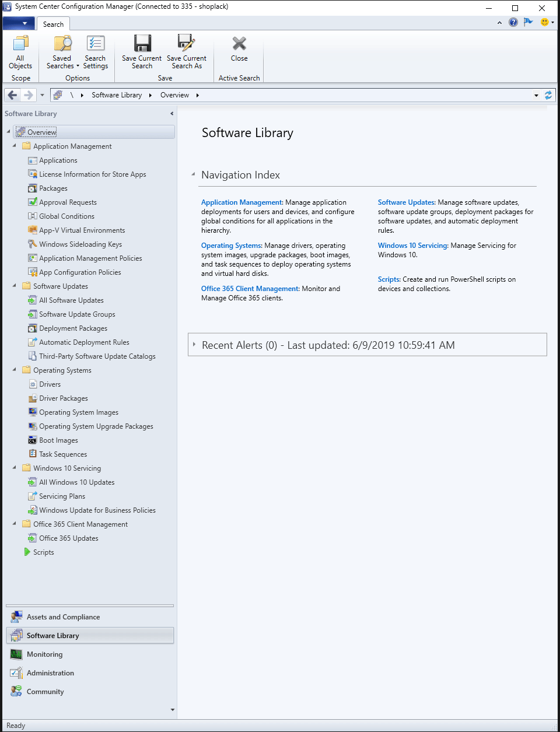
Task: Select App-V Virtual Environments
Action: [82, 230]
